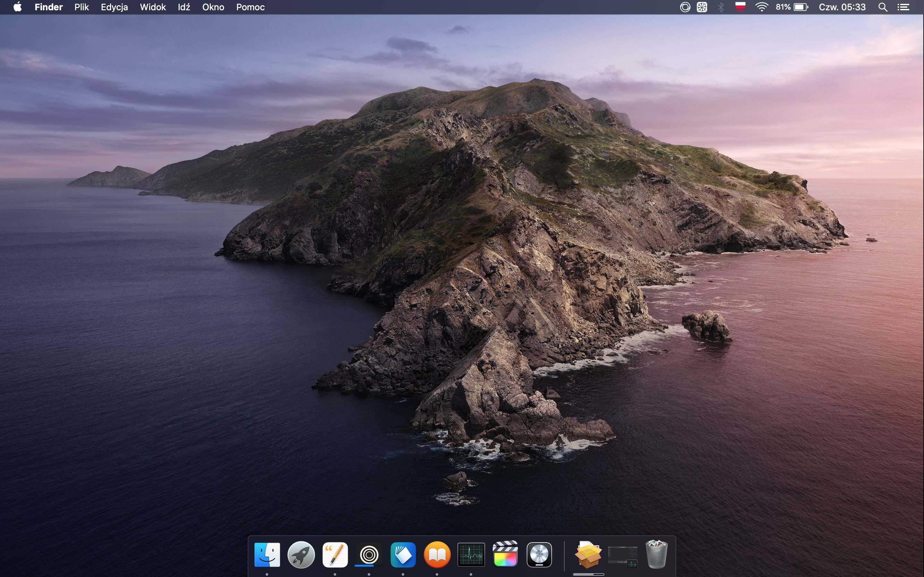The image size is (924, 577).
Task: Open Books app with orange icon
Action: click(437, 555)
